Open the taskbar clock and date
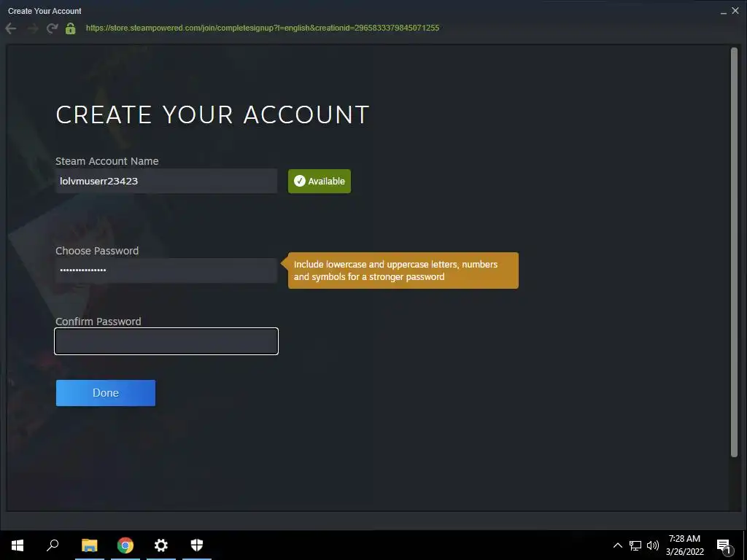747x560 pixels. tap(684, 545)
